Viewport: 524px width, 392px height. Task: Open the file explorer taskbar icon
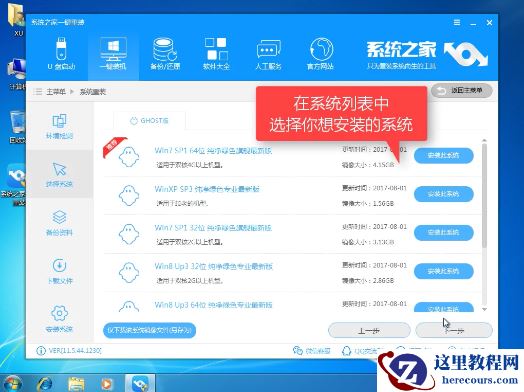point(76,384)
